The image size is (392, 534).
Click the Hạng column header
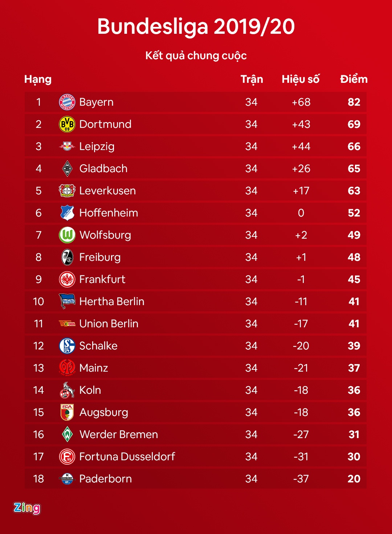(x=38, y=79)
